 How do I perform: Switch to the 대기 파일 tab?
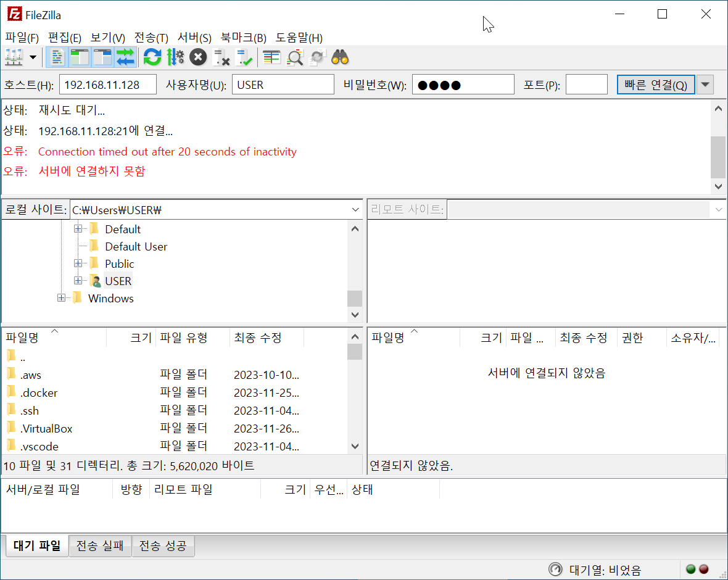coord(37,545)
